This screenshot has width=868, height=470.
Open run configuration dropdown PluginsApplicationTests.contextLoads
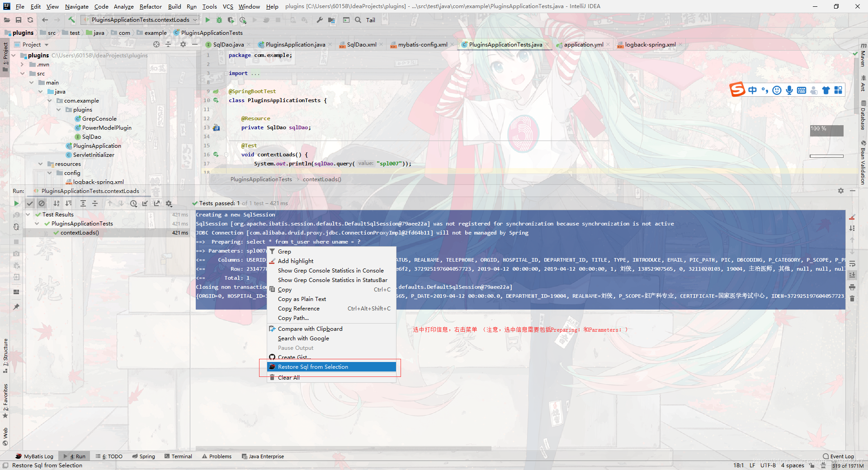[x=140, y=20]
